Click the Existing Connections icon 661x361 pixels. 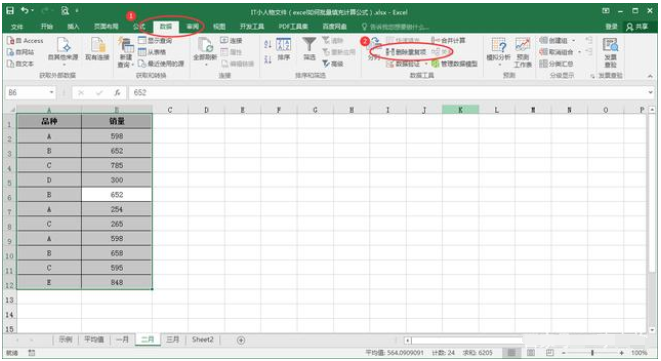pyautogui.click(x=97, y=45)
